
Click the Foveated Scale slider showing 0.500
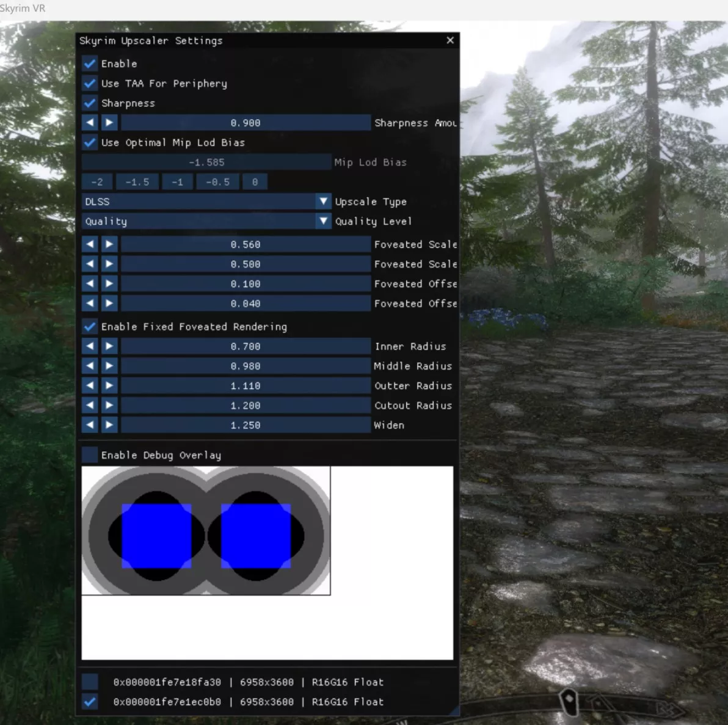click(246, 264)
